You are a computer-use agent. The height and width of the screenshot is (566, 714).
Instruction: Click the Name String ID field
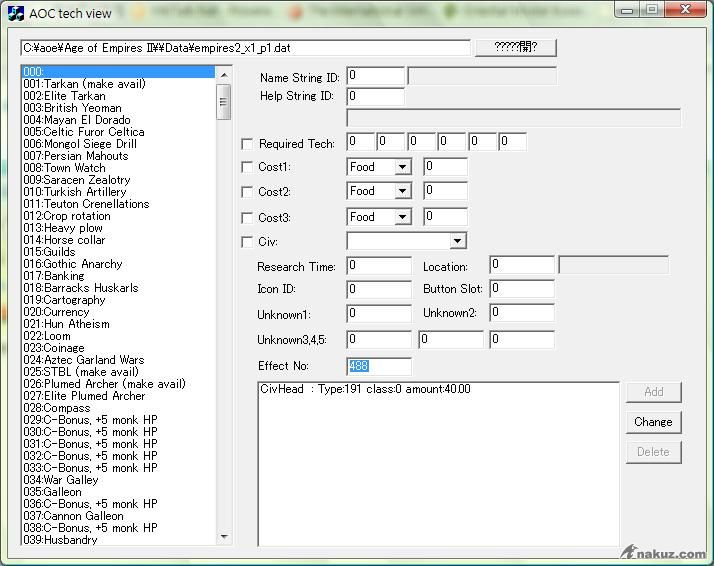(375, 76)
